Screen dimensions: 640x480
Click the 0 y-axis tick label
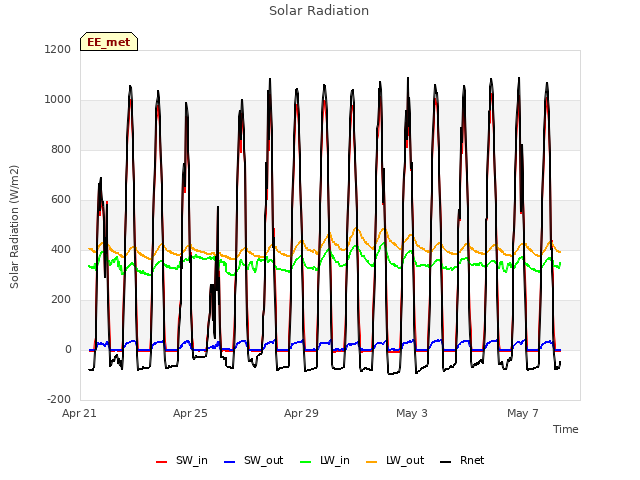(68, 349)
